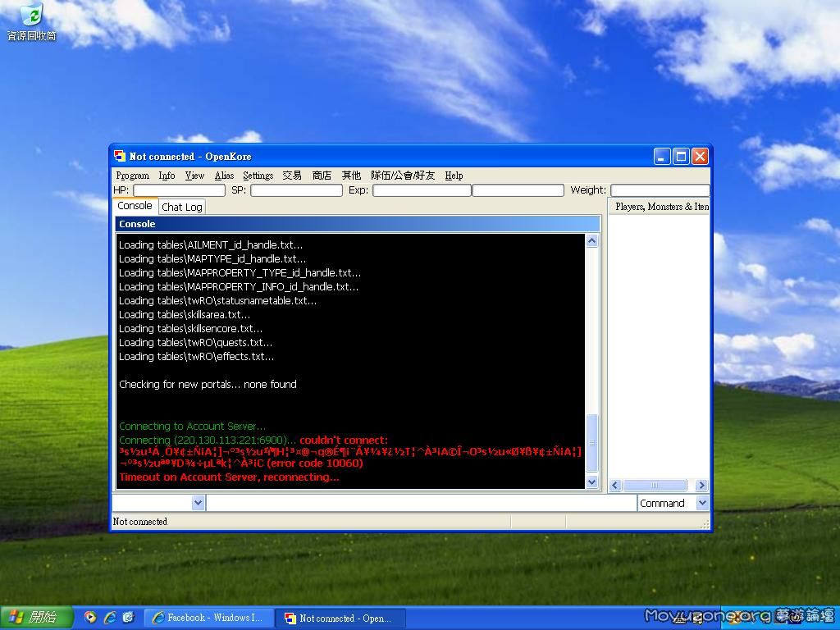Expand the Command type dropdown

pos(702,503)
